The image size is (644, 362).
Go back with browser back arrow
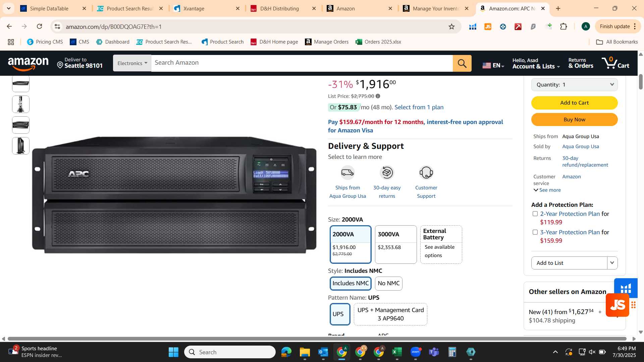coord(9,26)
